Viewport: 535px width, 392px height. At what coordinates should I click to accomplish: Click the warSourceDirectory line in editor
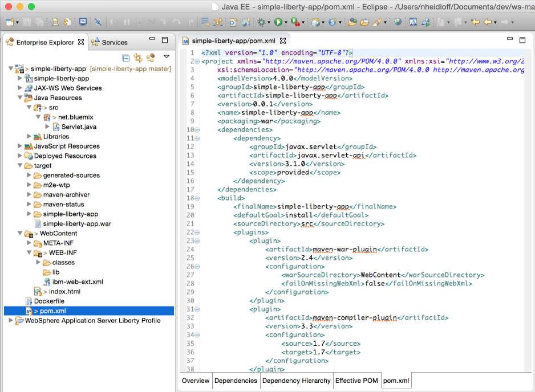click(x=383, y=275)
